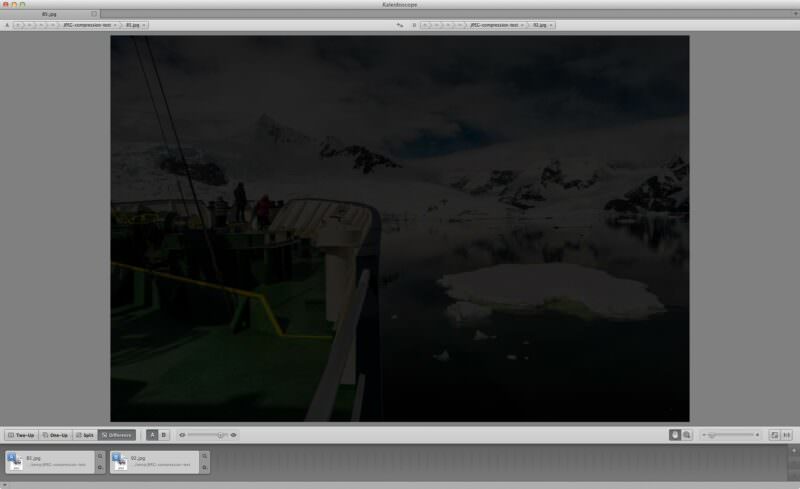Open the left JPEG-compression-test folder dropdown
The height and width of the screenshot is (489, 800).
90,25
